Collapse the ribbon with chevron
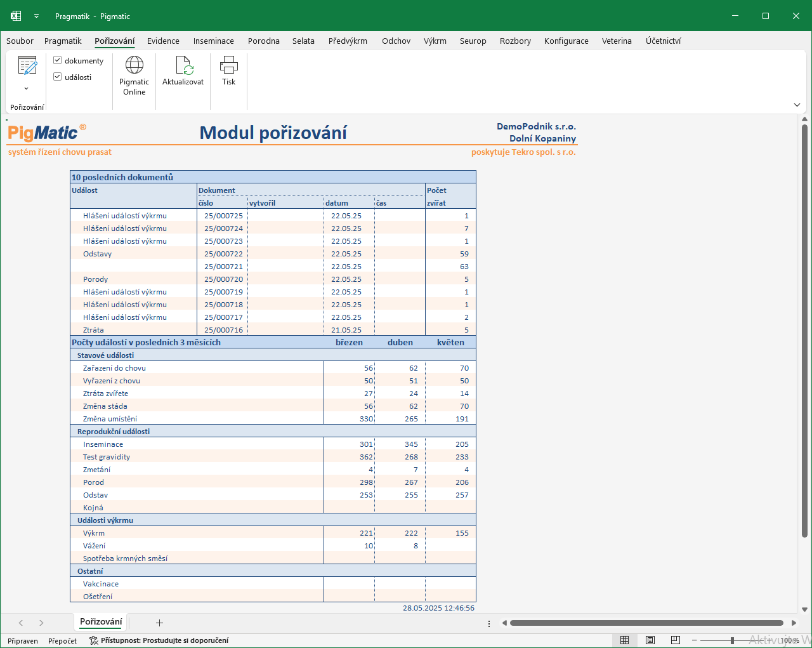The width and height of the screenshot is (812, 648). 797,105
